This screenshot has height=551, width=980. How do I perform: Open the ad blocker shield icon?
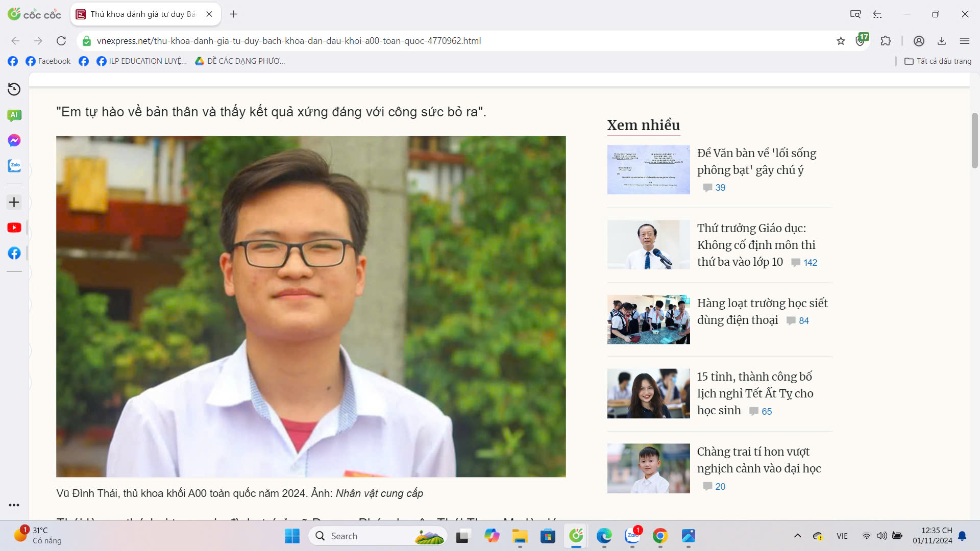[x=861, y=41]
